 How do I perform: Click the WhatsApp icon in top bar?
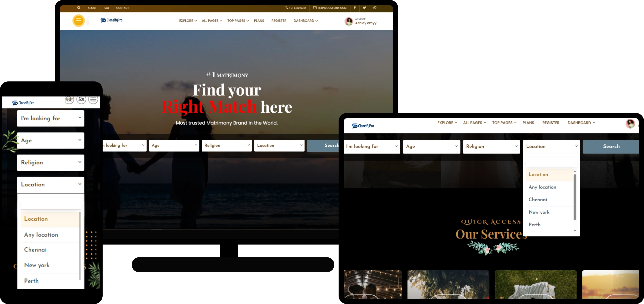tap(375, 8)
